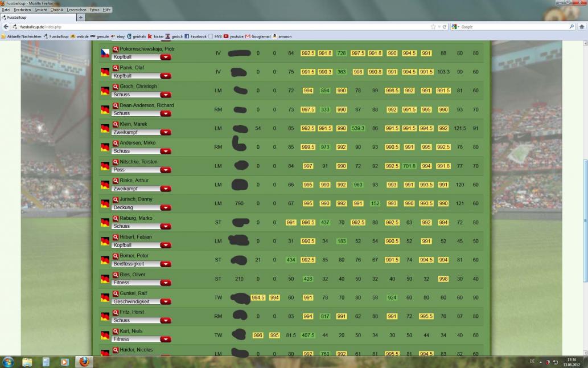
Task: Open training dropdown for Nitschke, Torsten showing Pass
Action: [165, 170]
